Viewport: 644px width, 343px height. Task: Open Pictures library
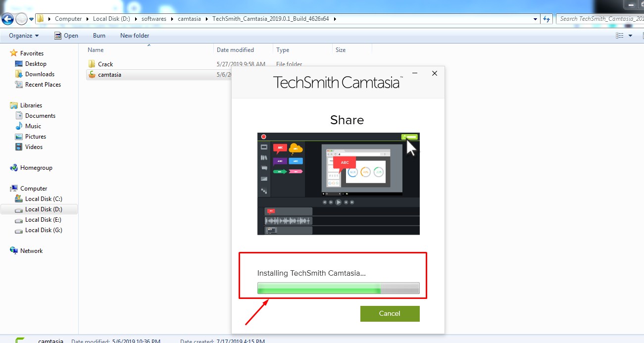click(x=36, y=137)
